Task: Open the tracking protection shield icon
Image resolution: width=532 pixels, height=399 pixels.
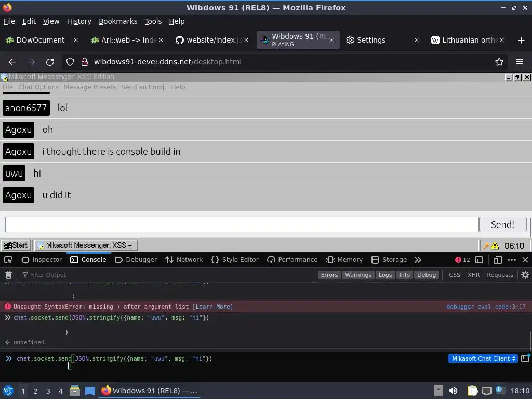Action: pyautogui.click(x=70, y=62)
